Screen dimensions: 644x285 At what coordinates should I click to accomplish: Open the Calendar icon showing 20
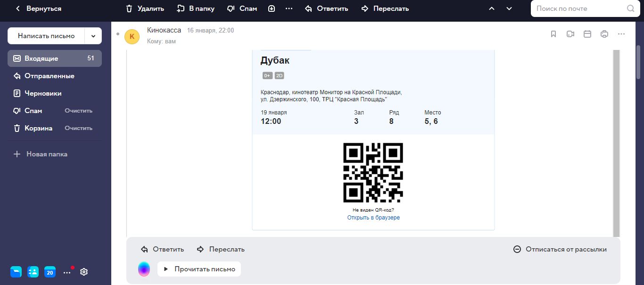[x=50, y=272]
